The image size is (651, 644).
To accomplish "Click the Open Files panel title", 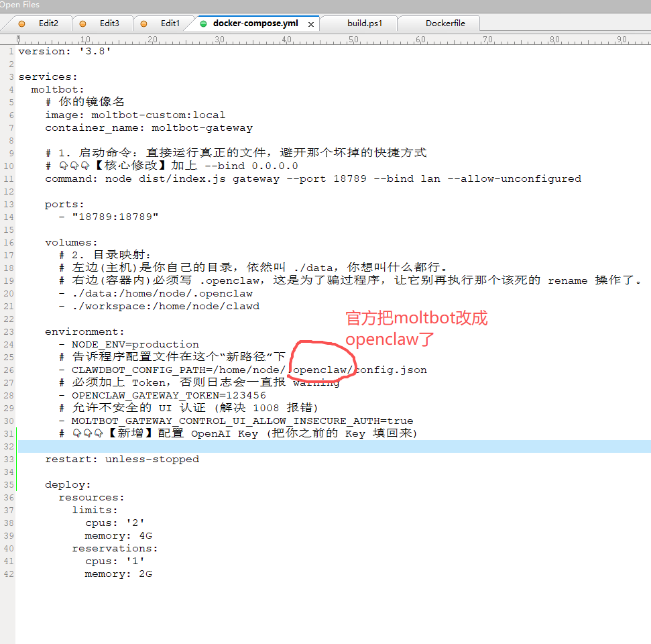I will point(20,5).
